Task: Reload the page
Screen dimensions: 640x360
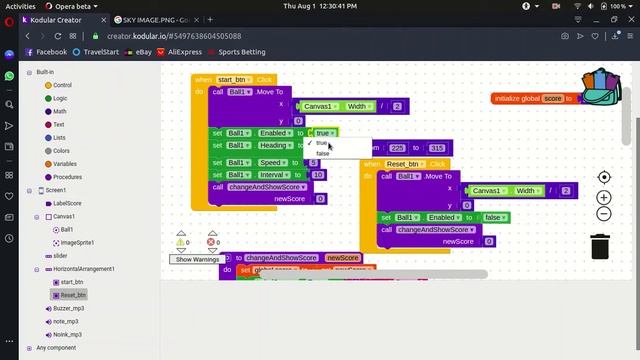Action: pyautogui.click(x=58, y=36)
